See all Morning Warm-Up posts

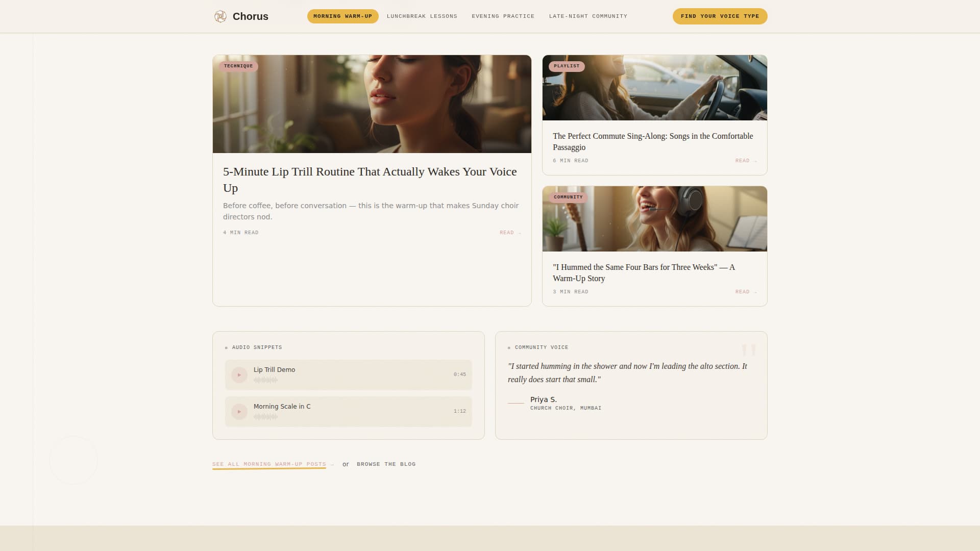pos(273,464)
